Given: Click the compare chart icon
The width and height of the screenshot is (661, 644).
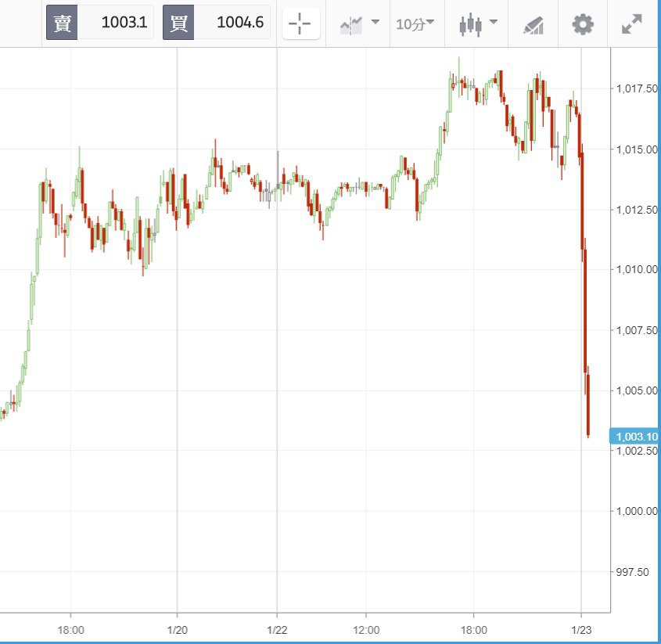Looking at the screenshot, I should 351,25.
